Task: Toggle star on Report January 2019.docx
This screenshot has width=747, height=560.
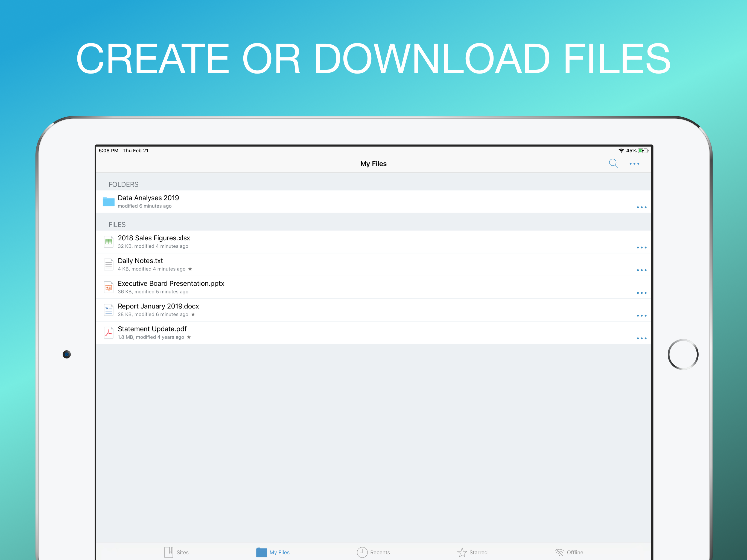Action: pos(193,314)
